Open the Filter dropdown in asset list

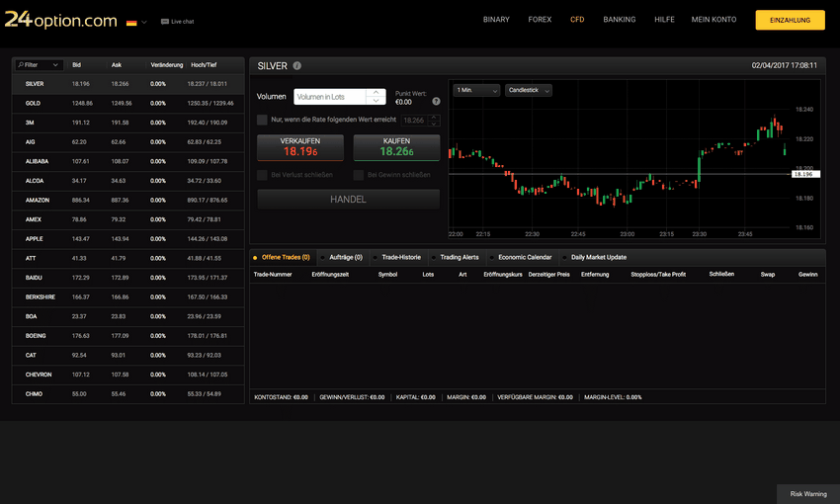[40, 65]
